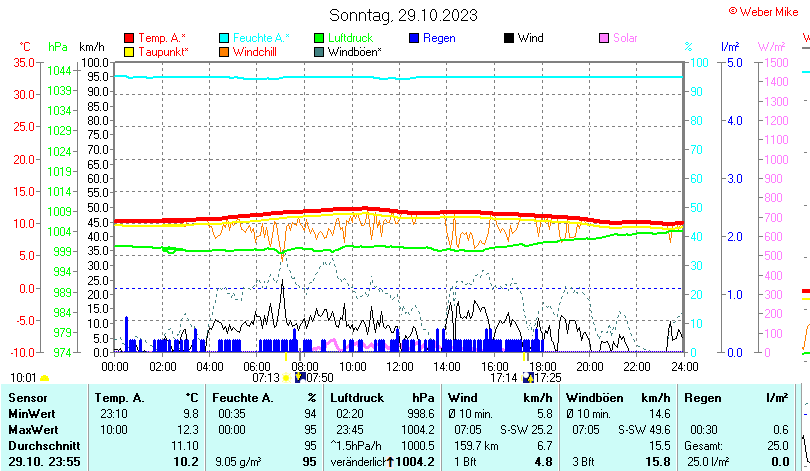Screen dimensions: 810x471
Task: Click the orange Windchill legend swatch
Action: point(224,52)
